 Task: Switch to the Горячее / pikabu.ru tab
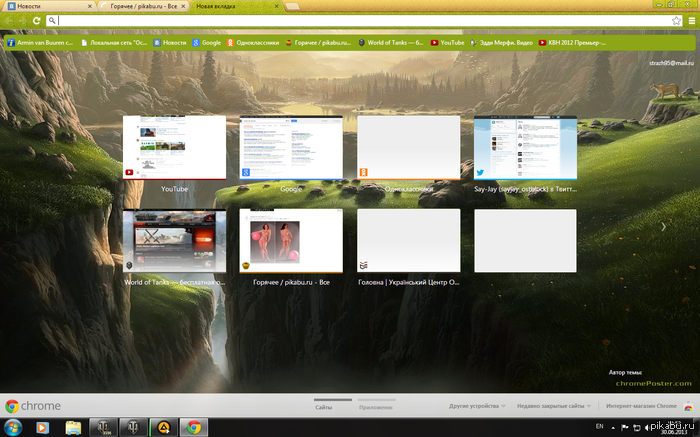point(144,6)
